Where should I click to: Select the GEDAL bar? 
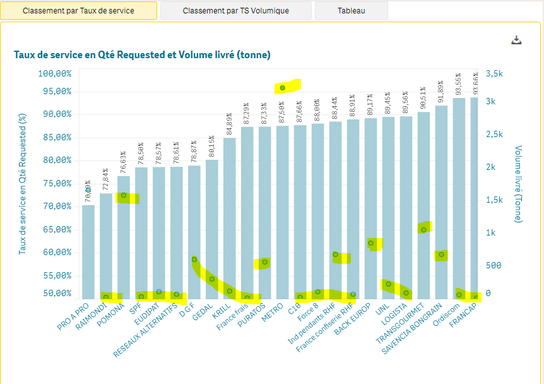[212, 229]
